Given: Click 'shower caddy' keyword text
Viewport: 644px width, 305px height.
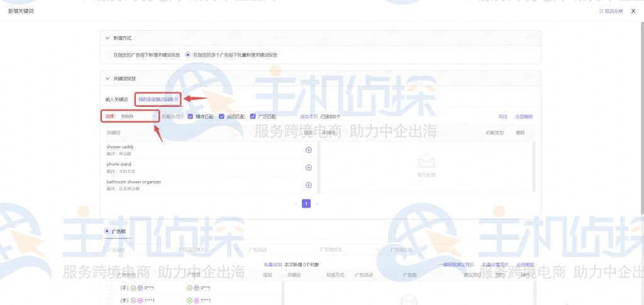Looking at the screenshot, I should (x=120, y=147).
